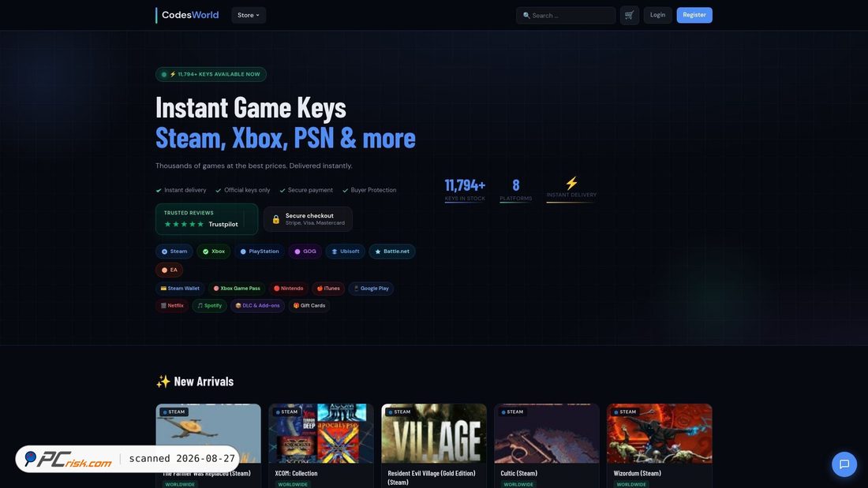
Task: Click the XCOM: Collection title
Action: click(x=296, y=474)
